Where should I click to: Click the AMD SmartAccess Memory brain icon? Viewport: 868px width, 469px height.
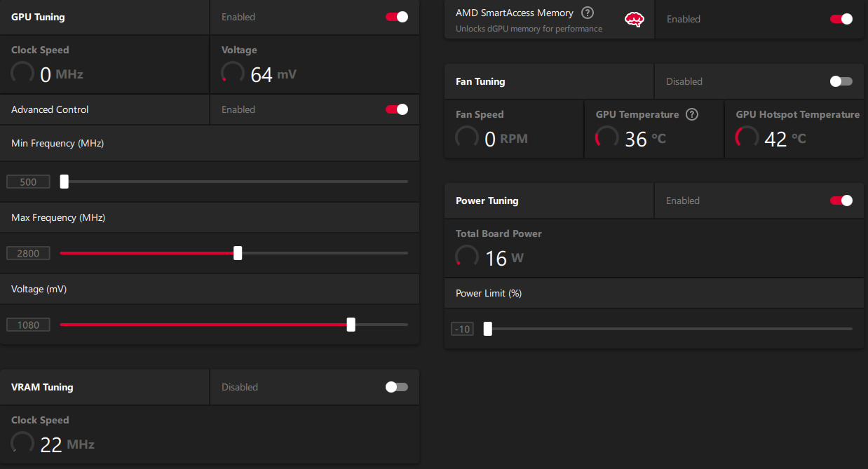pyautogui.click(x=635, y=20)
